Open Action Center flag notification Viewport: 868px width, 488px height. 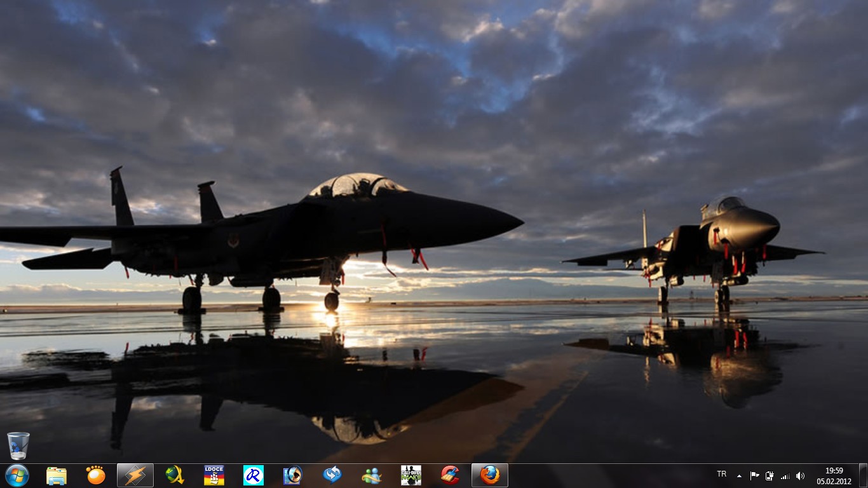754,476
